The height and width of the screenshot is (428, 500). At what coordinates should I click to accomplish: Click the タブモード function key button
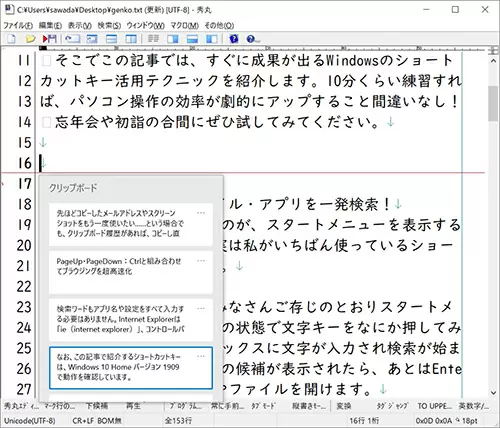click(263, 406)
